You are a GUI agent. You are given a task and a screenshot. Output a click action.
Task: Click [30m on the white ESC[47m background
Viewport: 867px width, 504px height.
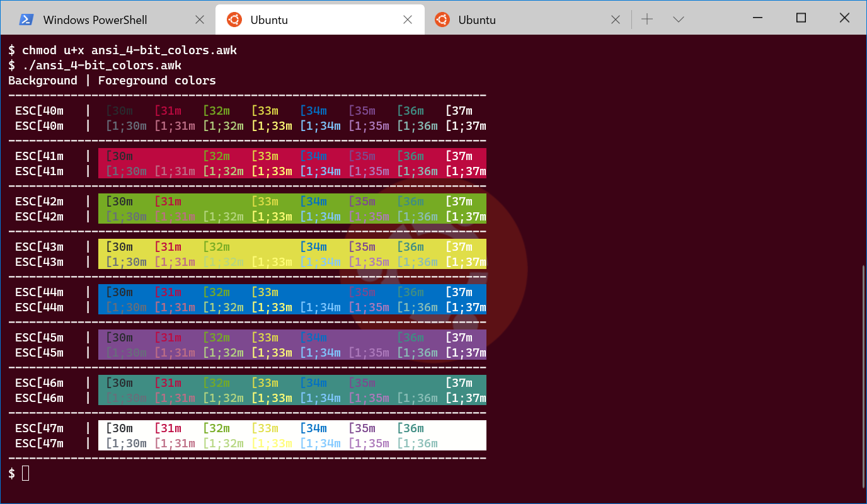tap(119, 428)
